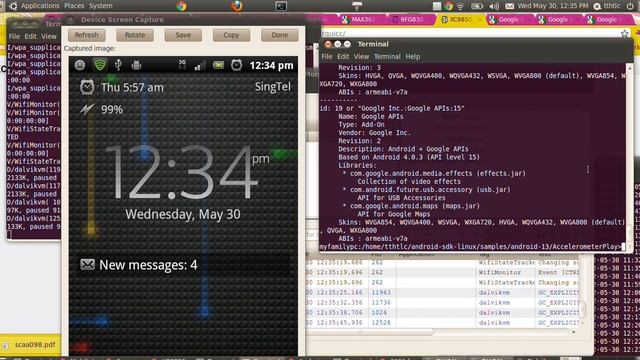This screenshot has height=360, width=640.
Task: Click Copy in Device Screen Capture
Action: (231, 35)
